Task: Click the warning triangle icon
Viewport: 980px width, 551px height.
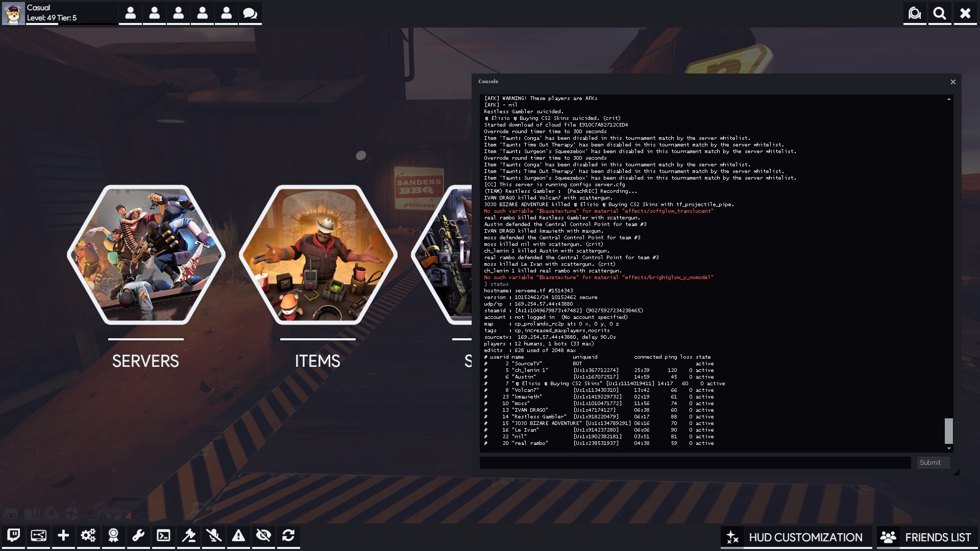Action: [238, 536]
